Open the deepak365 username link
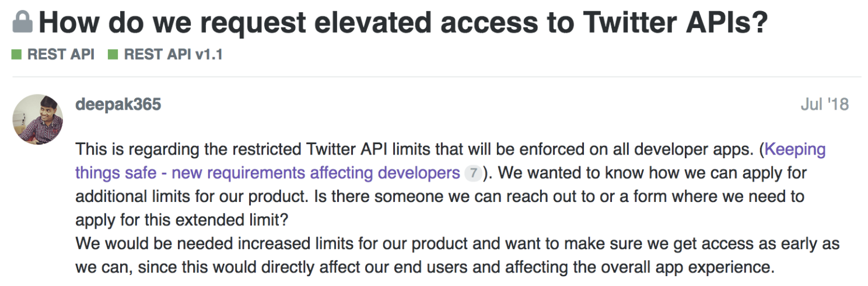868x286 pixels. pyautogui.click(x=118, y=105)
